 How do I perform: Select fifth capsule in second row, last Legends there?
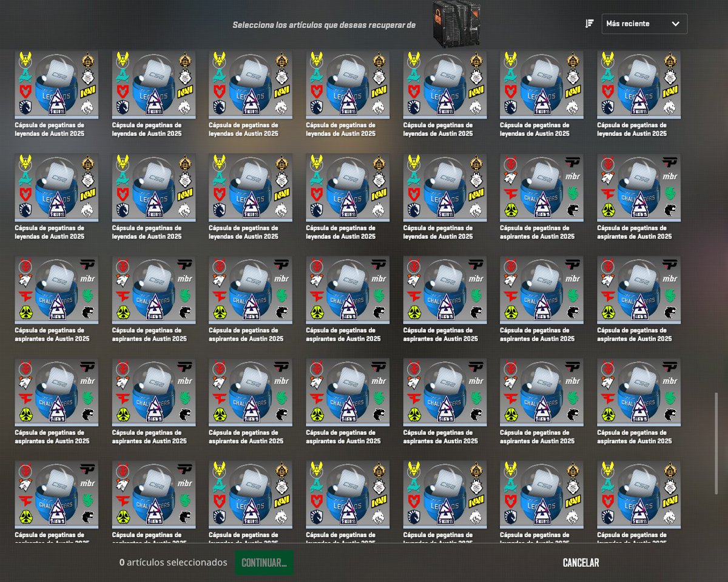coord(445,187)
